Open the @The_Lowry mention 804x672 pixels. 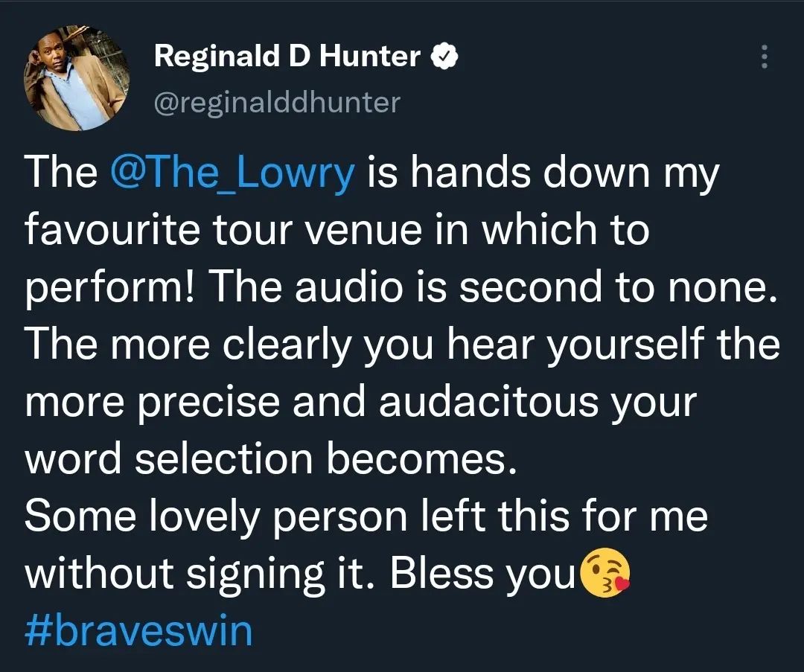coord(232,173)
